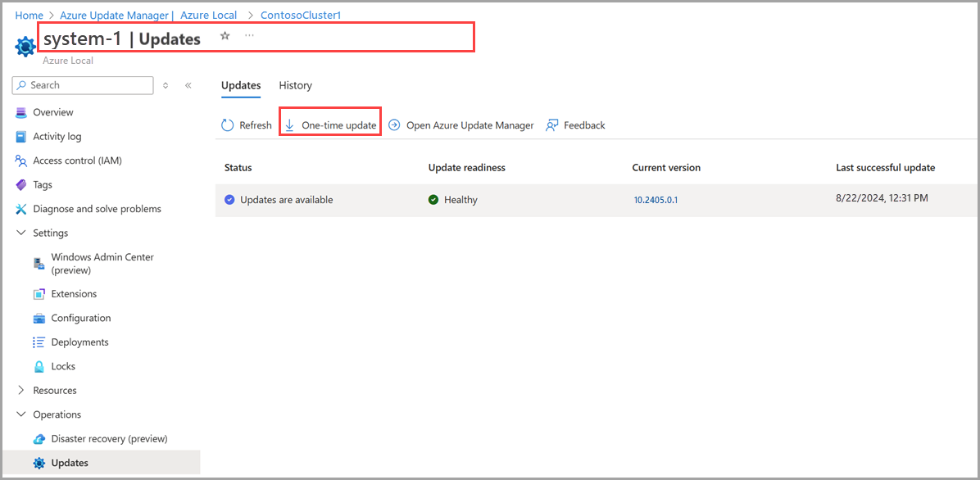Collapse the Settings section
Viewport: 980px width, 480px height.
click(20, 233)
